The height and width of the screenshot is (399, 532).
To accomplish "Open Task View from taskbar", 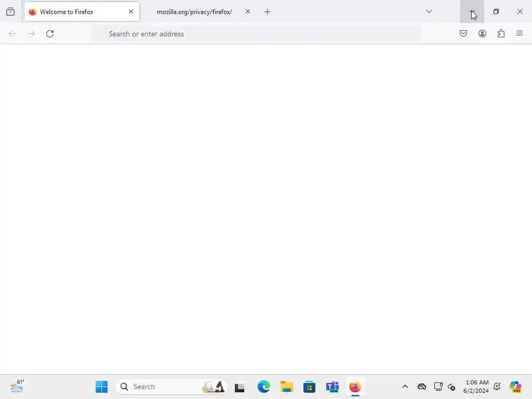I will 240,387.
